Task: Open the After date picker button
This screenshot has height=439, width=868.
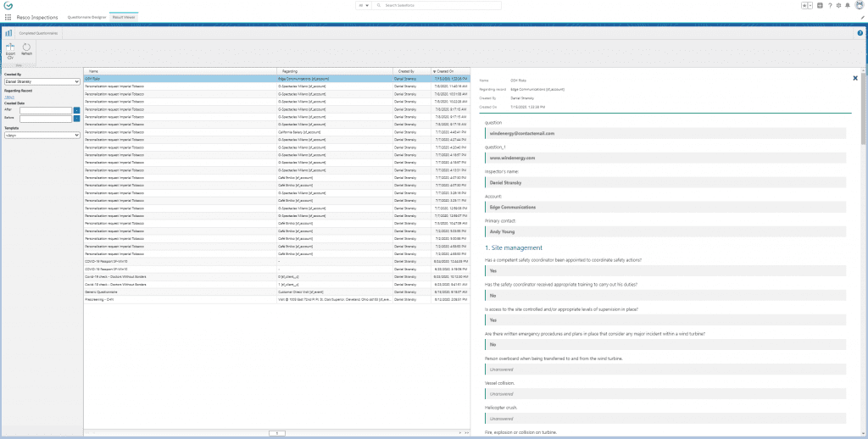Action: pos(77,110)
